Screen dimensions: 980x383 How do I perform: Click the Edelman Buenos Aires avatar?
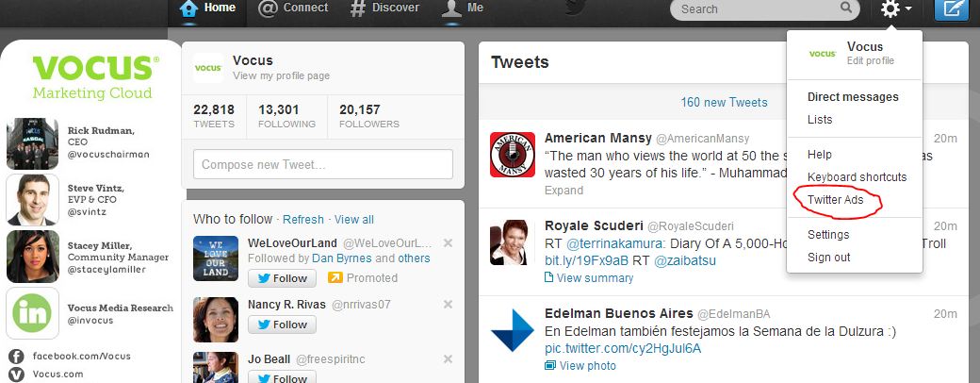click(513, 331)
